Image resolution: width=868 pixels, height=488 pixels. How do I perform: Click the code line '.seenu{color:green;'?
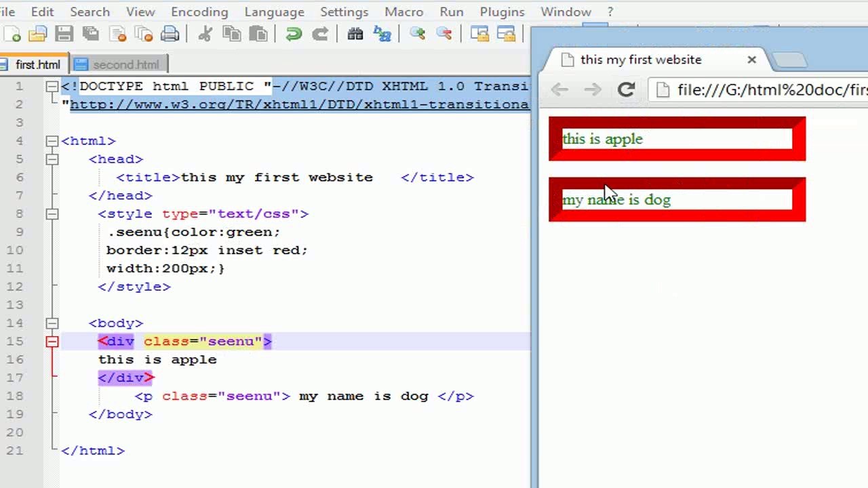[x=193, y=232]
